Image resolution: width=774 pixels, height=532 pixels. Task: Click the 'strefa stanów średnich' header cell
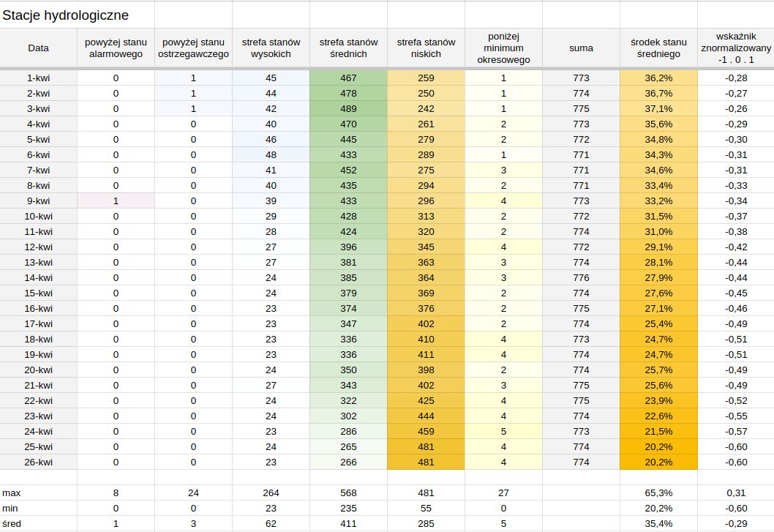click(x=348, y=48)
